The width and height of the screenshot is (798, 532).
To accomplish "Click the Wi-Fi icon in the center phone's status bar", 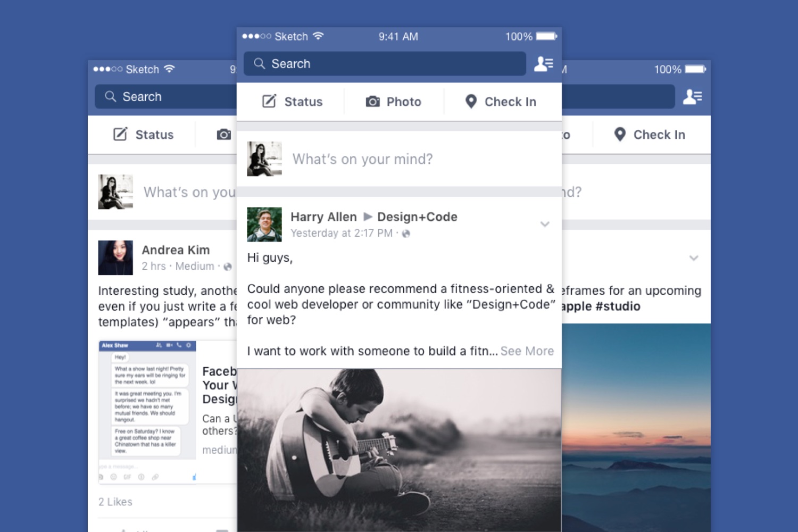I will pyautogui.click(x=318, y=36).
